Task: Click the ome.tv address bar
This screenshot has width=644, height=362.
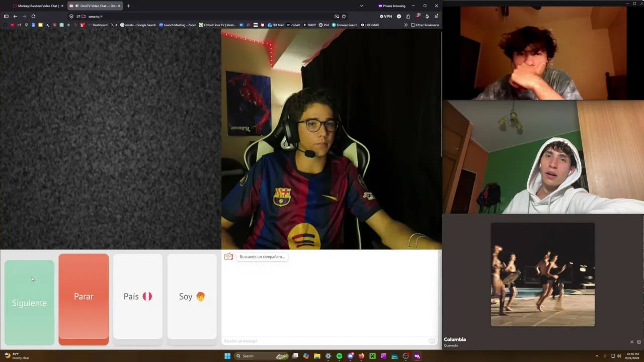Action: [206, 17]
